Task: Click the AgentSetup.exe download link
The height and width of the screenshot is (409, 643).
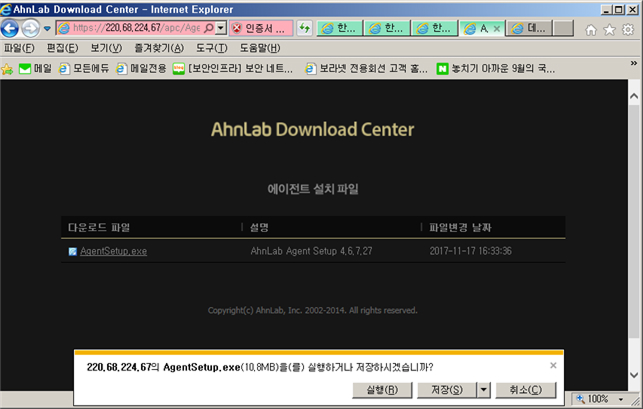Action: (114, 251)
